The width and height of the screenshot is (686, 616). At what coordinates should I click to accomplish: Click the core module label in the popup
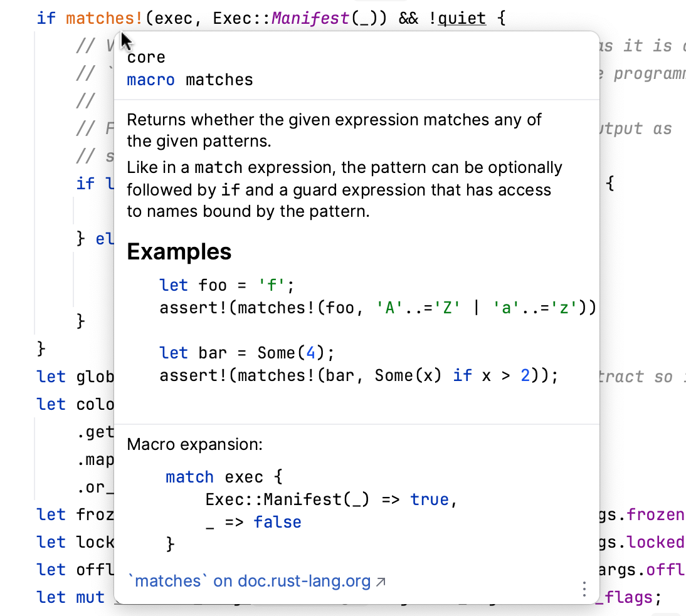(x=145, y=57)
